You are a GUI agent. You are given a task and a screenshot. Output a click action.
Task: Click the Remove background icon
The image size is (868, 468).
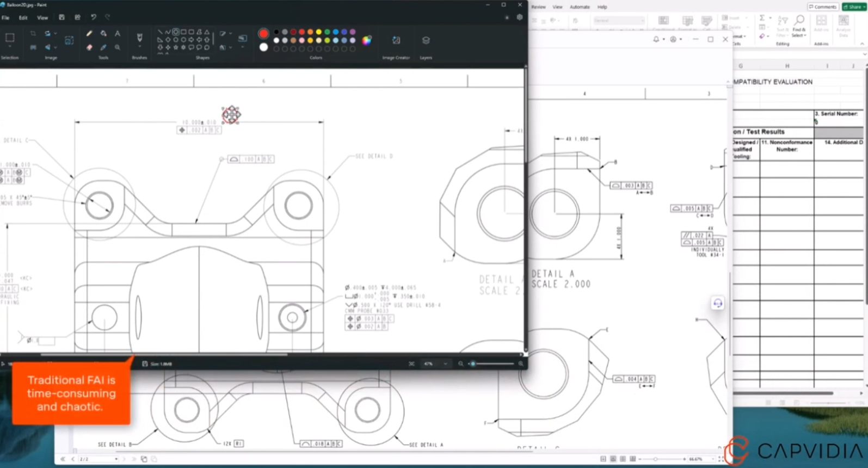[33, 47]
